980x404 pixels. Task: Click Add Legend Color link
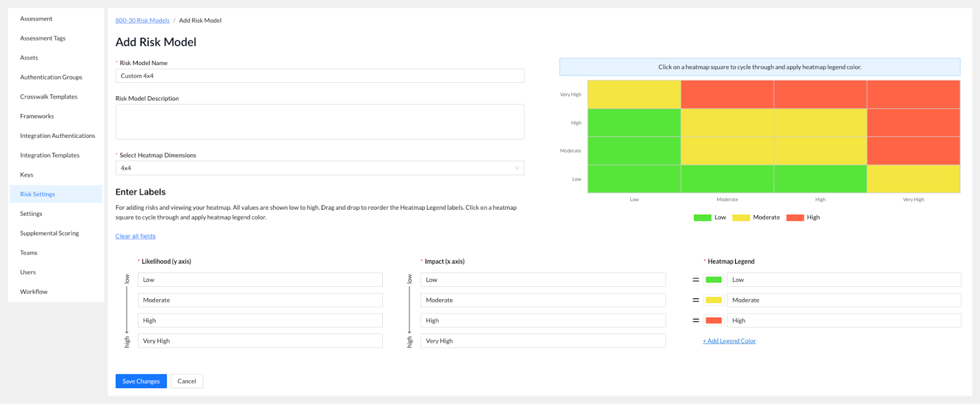click(x=729, y=341)
